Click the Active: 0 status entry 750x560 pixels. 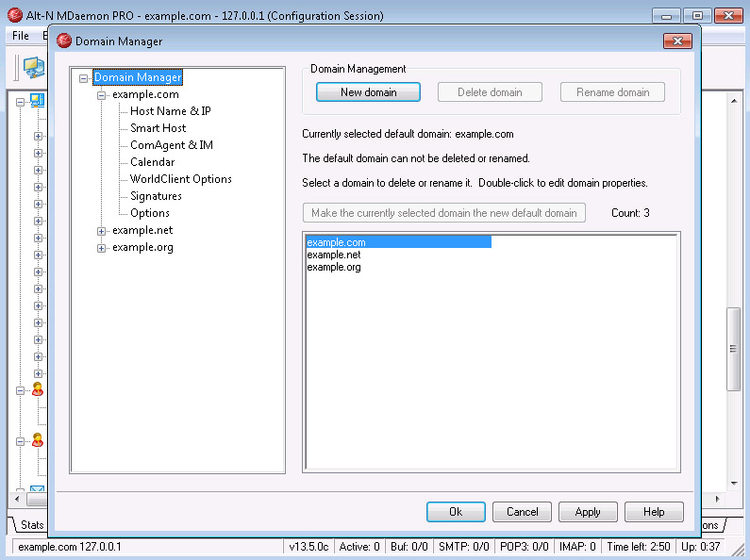point(359,547)
